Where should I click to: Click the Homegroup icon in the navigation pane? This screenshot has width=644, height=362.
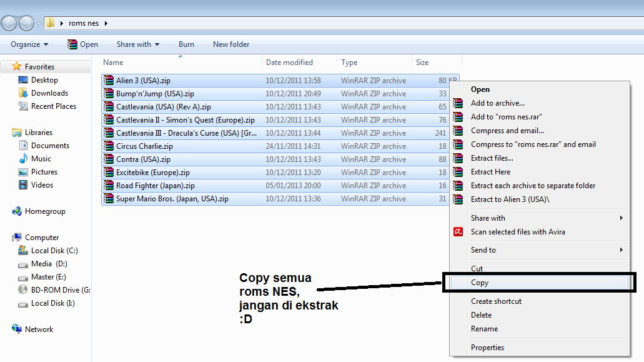(x=17, y=211)
